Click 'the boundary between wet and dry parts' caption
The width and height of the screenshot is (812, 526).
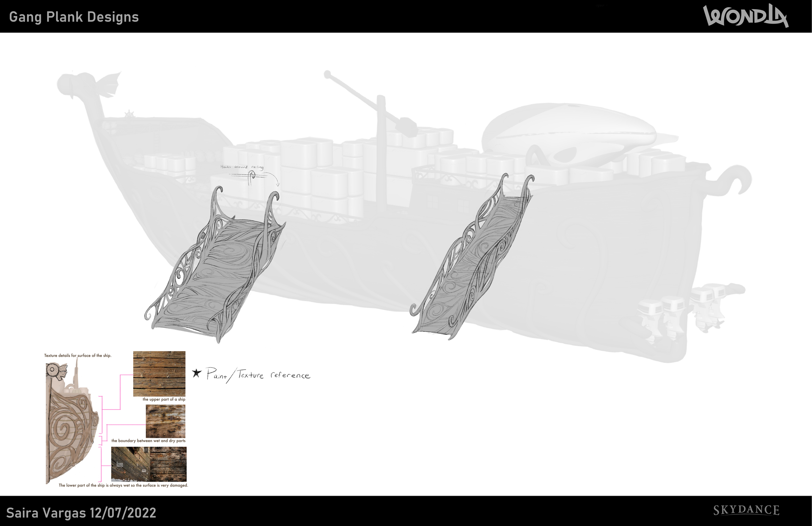pyautogui.click(x=148, y=441)
